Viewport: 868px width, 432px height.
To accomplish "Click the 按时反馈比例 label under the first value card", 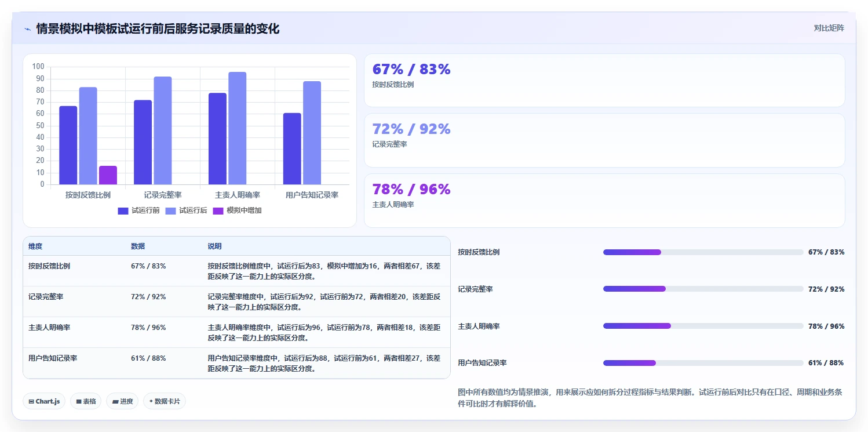I will (x=393, y=85).
